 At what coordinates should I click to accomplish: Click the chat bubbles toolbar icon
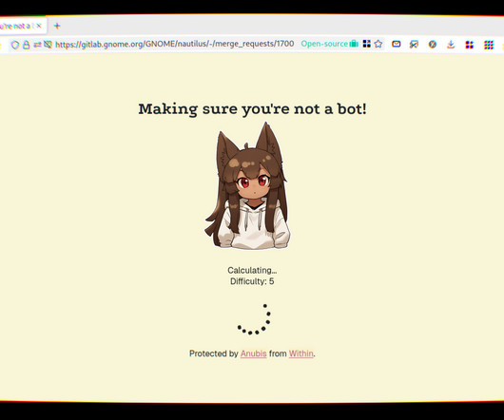point(414,45)
